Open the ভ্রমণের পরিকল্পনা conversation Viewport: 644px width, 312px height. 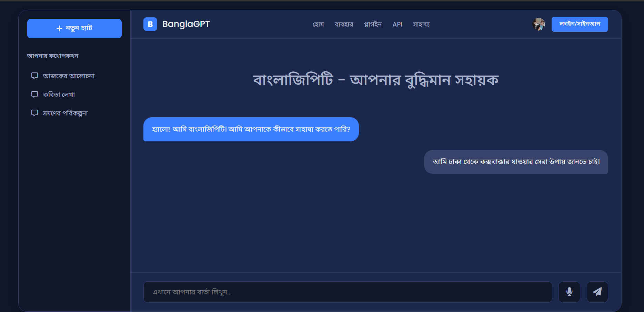[x=65, y=113]
